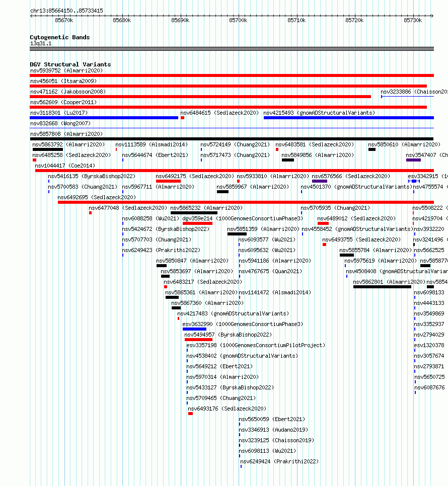Screen dimensions: 448x486
Task: Open nsv4215493 (gnomADStructuralVariants) label
Action: click(x=319, y=113)
